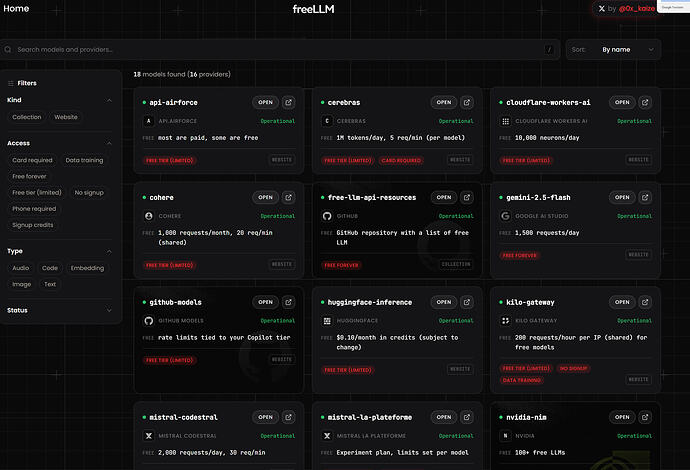This screenshot has height=470, width=690.
Task: Open external link icon for huggingface-inference
Action: pos(466,302)
